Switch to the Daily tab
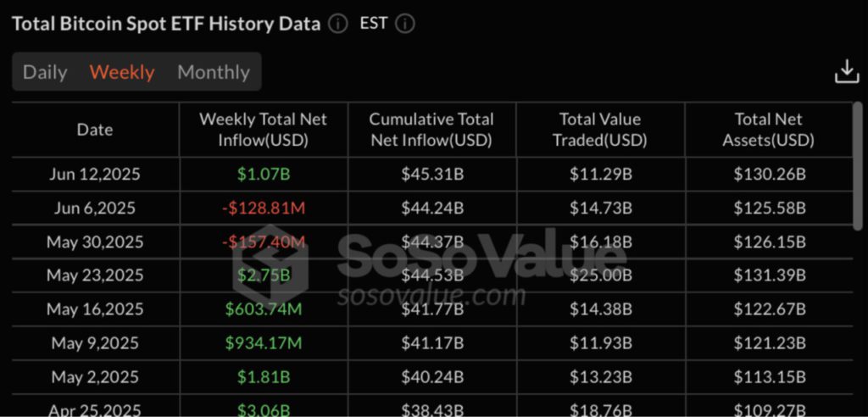The image size is (868, 417). point(45,72)
